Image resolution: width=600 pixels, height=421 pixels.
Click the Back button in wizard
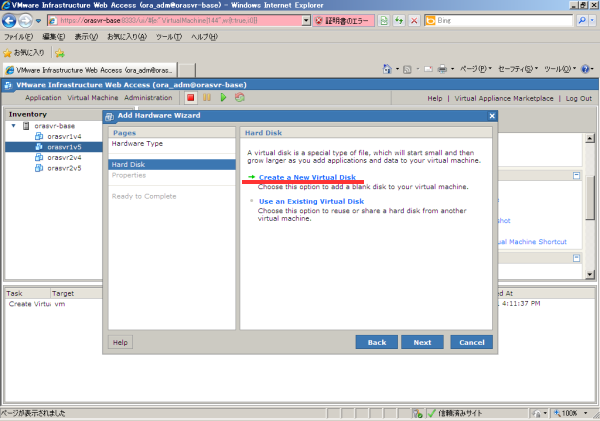(376, 342)
